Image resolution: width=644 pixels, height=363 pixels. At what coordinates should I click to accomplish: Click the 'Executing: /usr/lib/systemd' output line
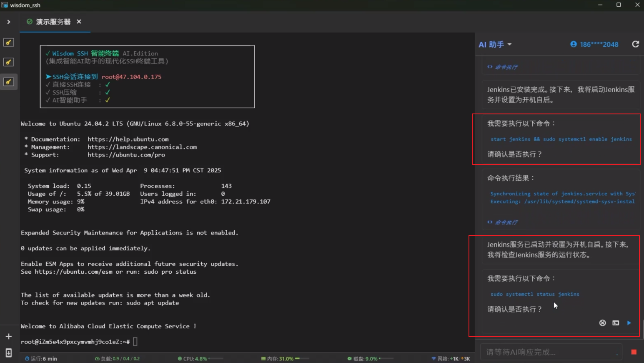[563, 202]
